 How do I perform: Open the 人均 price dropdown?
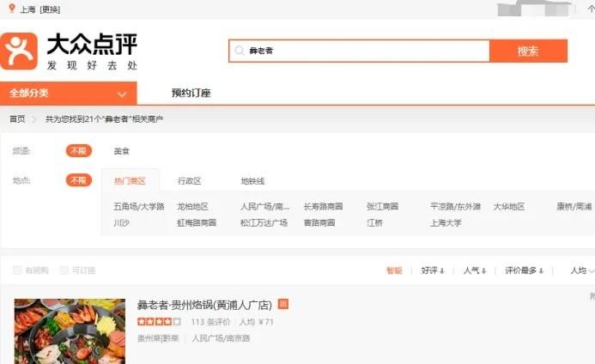(582, 270)
